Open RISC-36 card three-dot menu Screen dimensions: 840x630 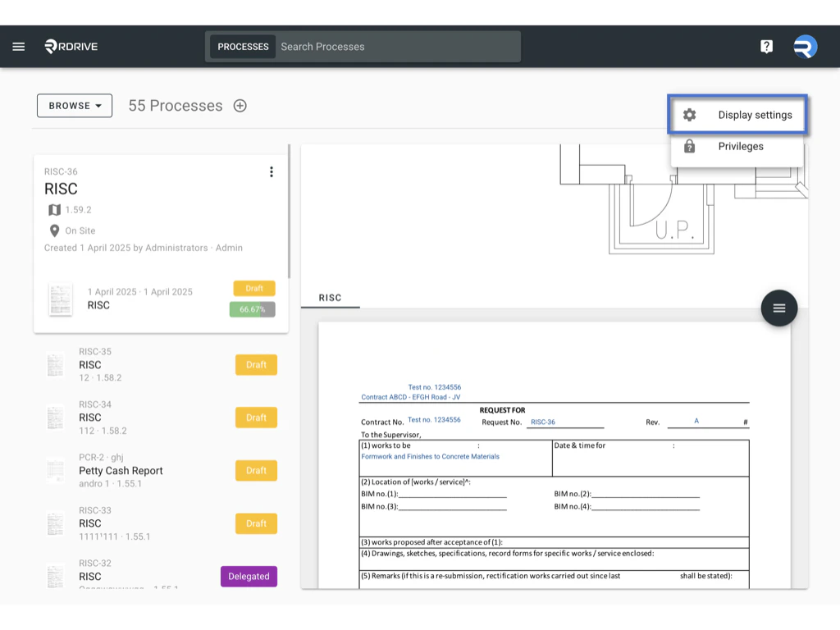272,171
